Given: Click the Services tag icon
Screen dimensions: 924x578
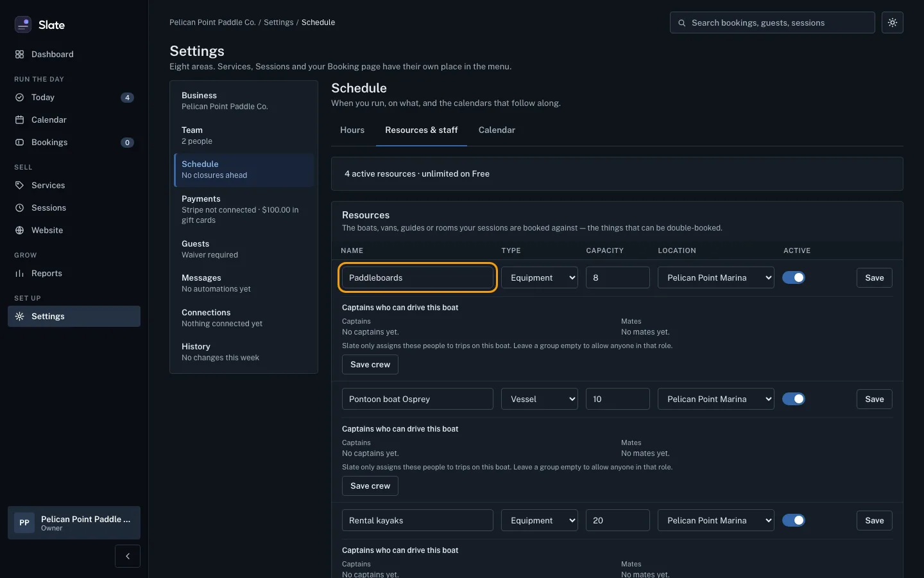Looking at the screenshot, I should coord(19,186).
